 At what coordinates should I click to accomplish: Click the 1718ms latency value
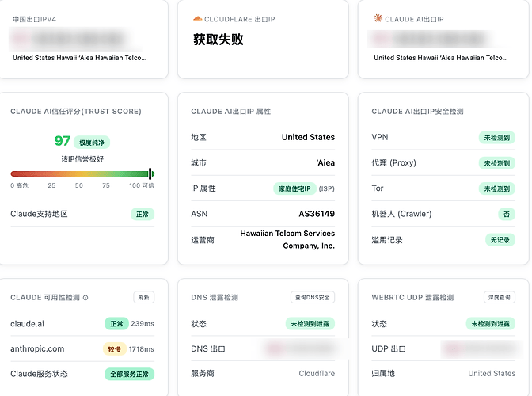[x=142, y=349]
